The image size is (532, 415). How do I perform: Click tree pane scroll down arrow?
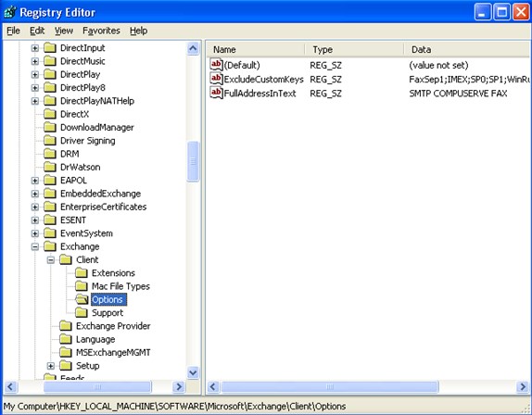(x=193, y=373)
